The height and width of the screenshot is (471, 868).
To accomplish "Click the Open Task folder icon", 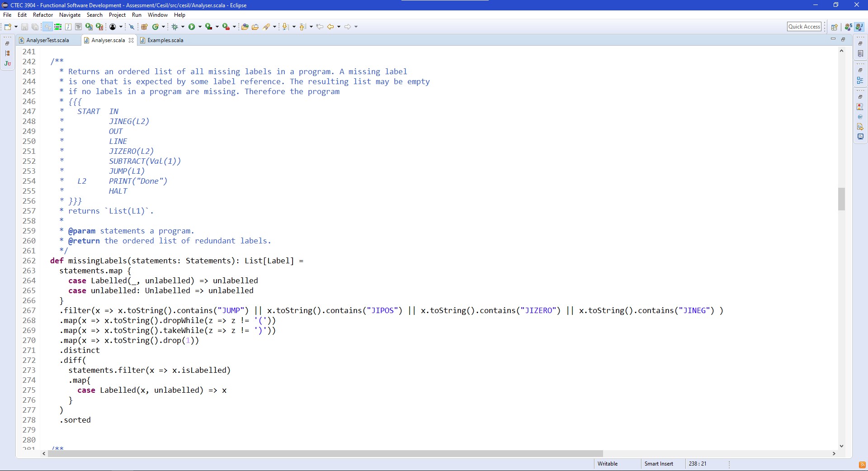I will [255, 27].
